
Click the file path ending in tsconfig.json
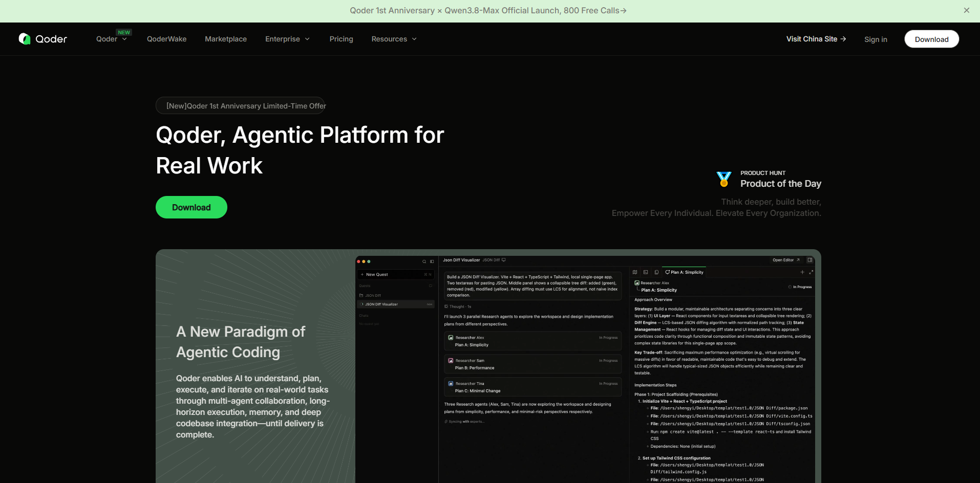[x=735, y=424]
